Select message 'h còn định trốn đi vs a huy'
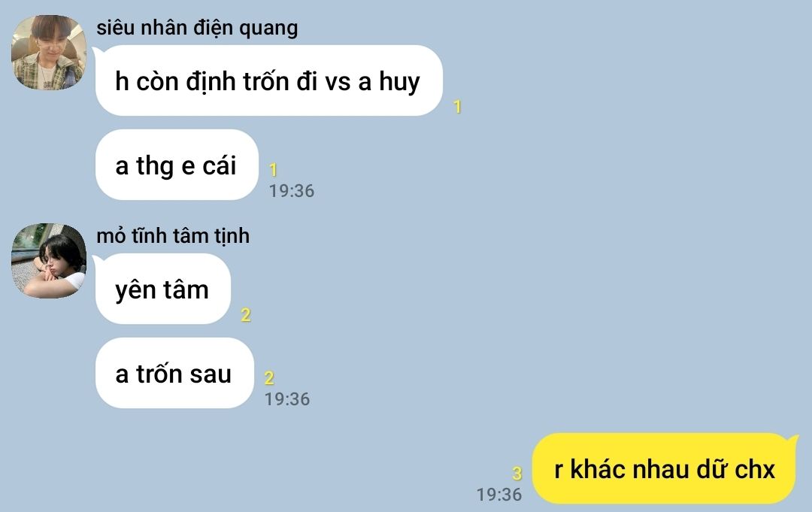 pos(268,80)
